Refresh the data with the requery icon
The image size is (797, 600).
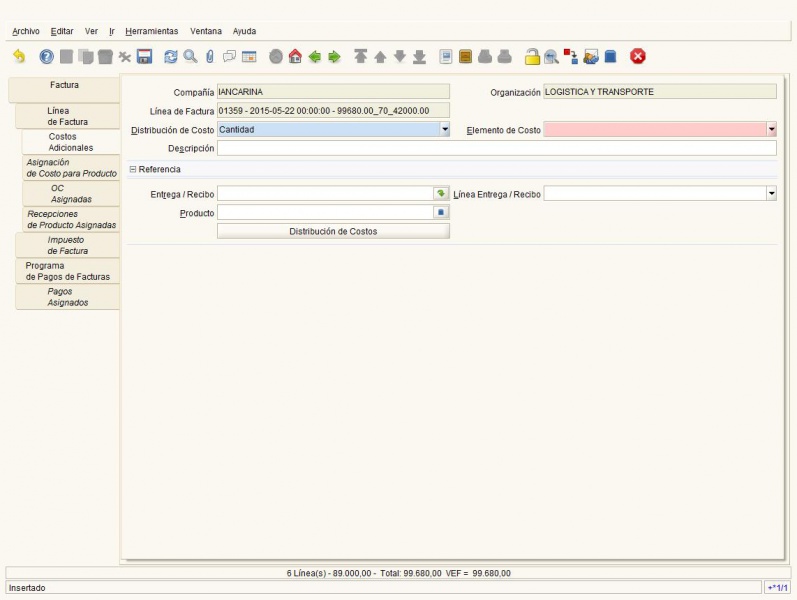pyautogui.click(x=171, y=57)
